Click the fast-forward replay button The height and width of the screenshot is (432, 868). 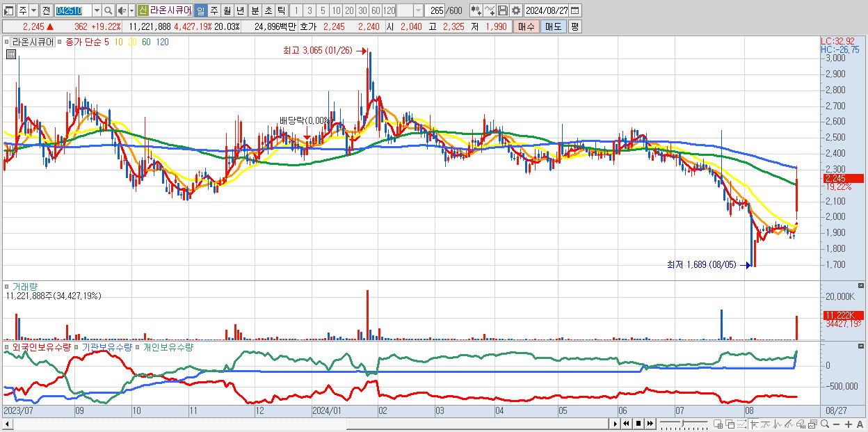coord(650,424)
